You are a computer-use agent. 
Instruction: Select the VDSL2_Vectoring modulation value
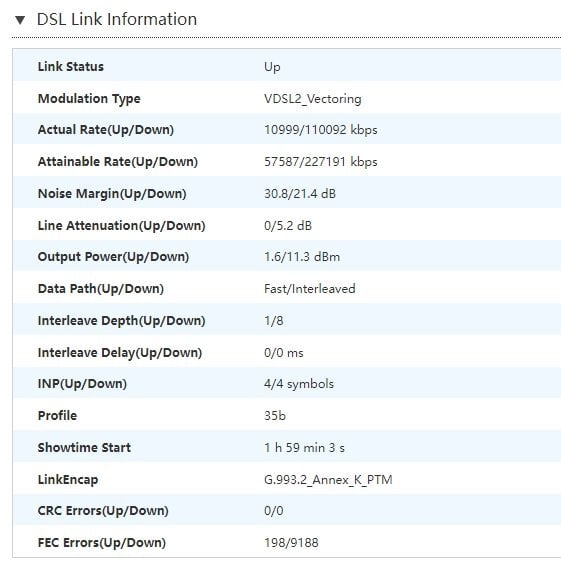coord(313,99)
